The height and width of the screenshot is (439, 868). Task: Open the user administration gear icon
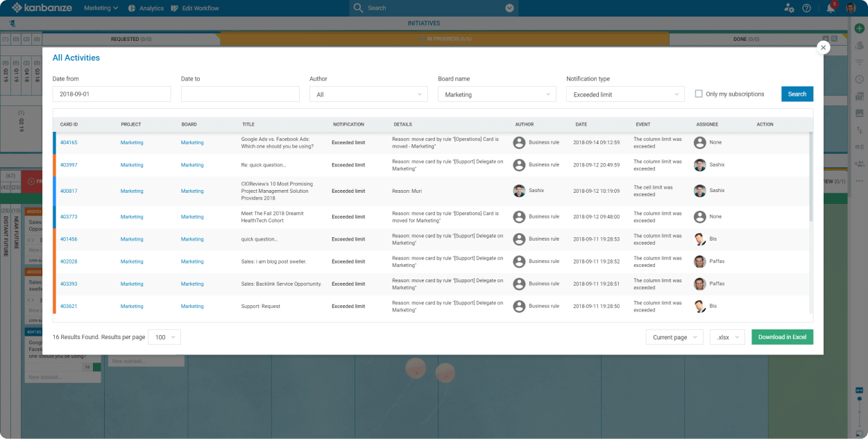[x=789, y=8]
